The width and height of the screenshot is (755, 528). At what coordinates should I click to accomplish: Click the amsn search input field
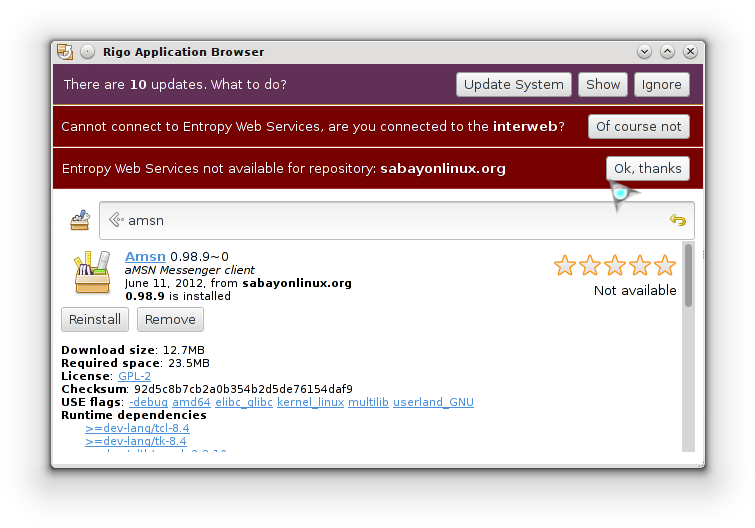397,220
